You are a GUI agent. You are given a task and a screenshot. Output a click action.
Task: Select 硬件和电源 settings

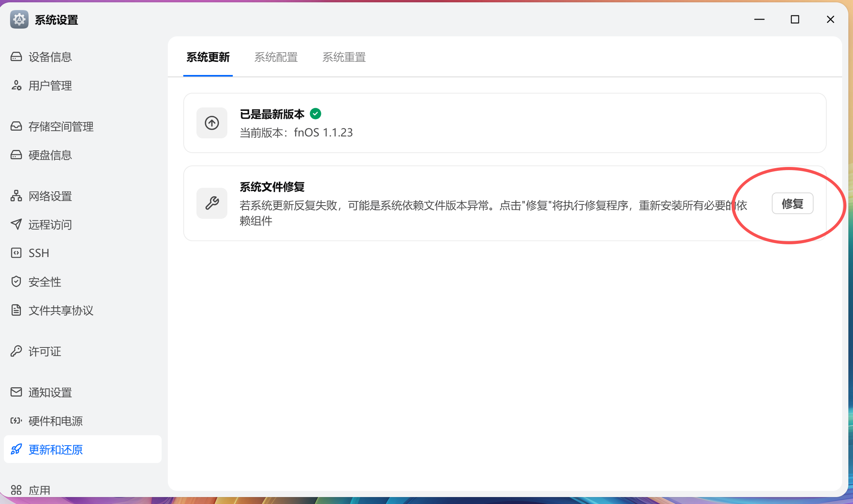pos(55,421)
